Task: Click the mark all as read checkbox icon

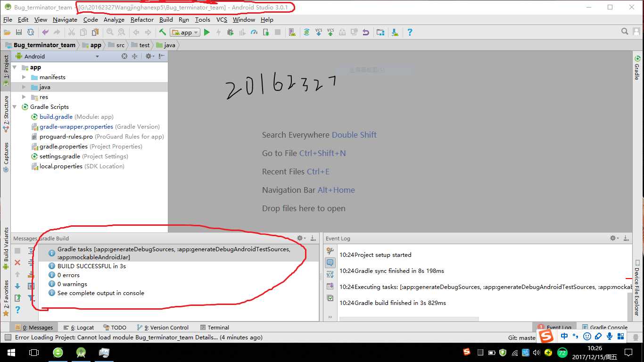Action: (330, 298)
